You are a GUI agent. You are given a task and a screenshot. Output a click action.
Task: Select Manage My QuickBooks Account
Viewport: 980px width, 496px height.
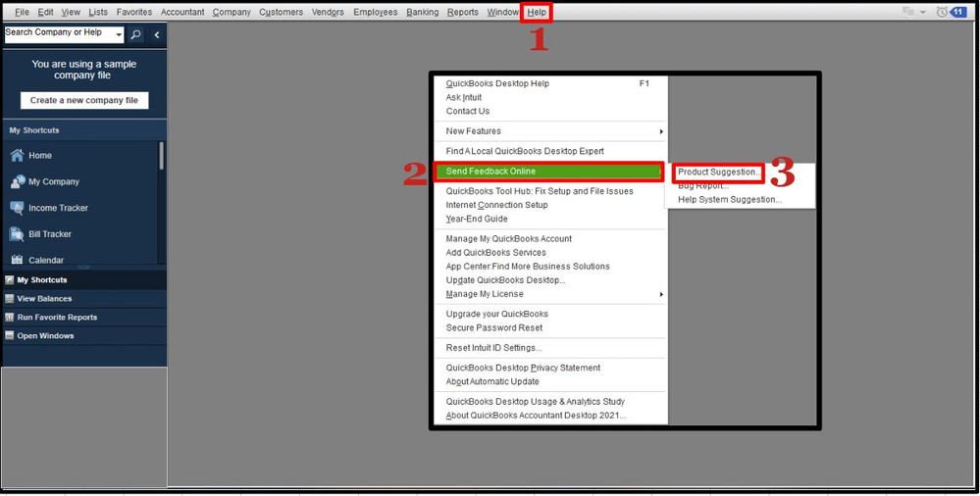[551, 238]
